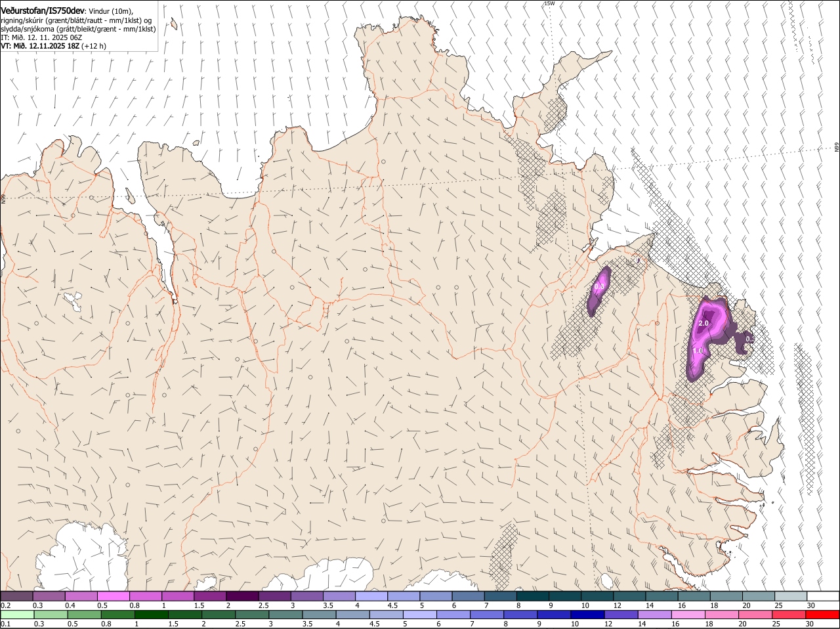Viewport: 840px width, 629px height.
Task: Select upper legend swatch starting at 20
Action: click(x=760, y=596)
